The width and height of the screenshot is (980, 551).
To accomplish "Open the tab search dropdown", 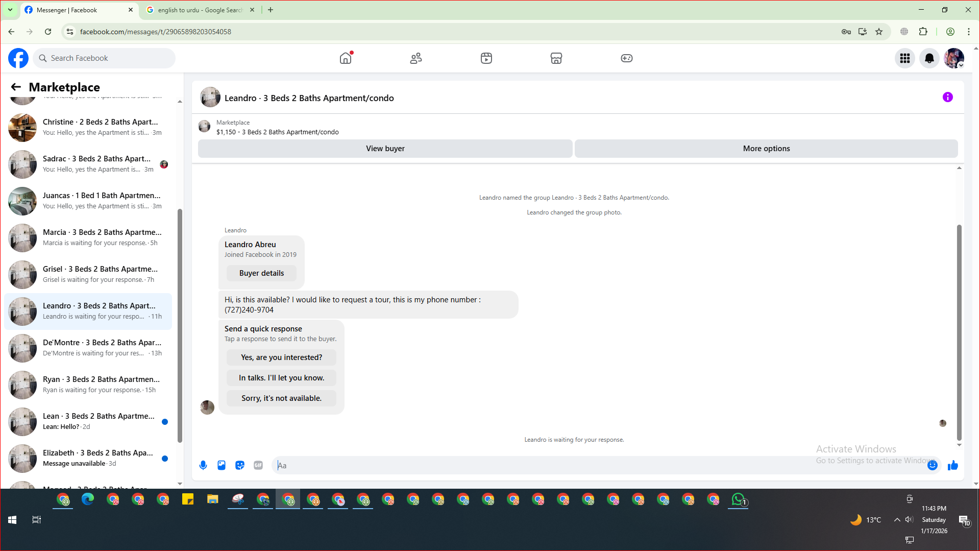I will 10,10.
